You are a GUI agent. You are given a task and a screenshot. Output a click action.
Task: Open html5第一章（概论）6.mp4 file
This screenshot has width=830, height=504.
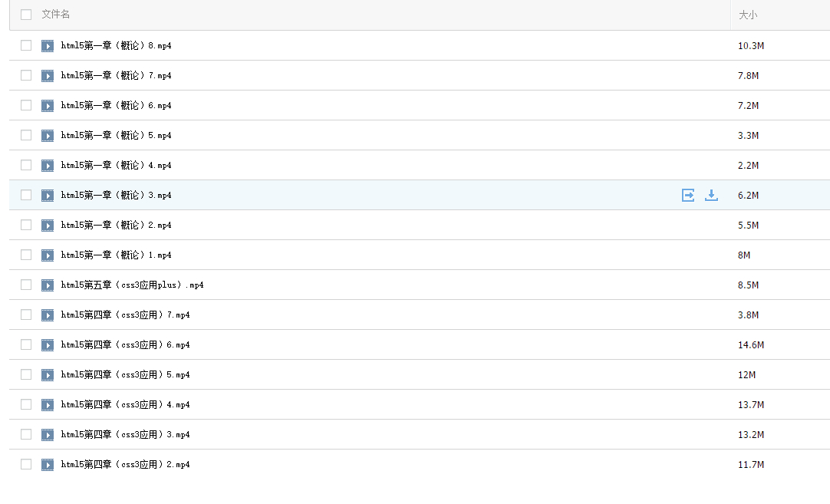click(x=116, y=106)
